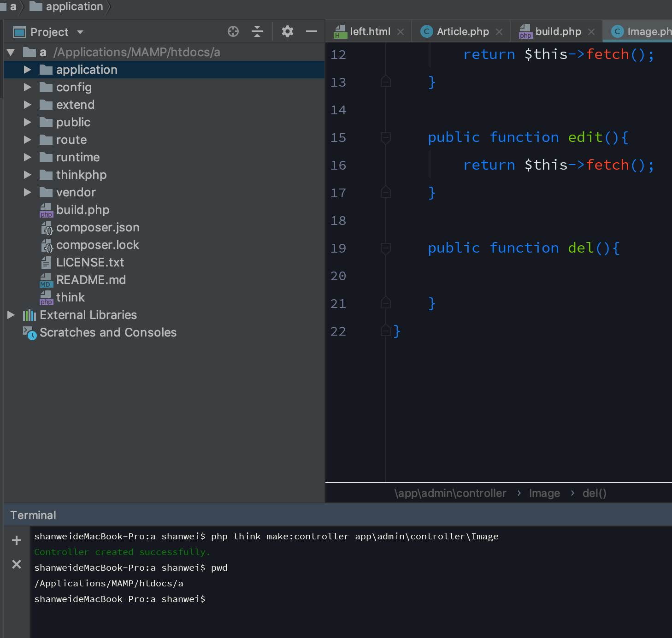The height and width of the screenshot is (638, 672).
Task: Hide the Project panel with minus icon
Action: tap(312, 31)
